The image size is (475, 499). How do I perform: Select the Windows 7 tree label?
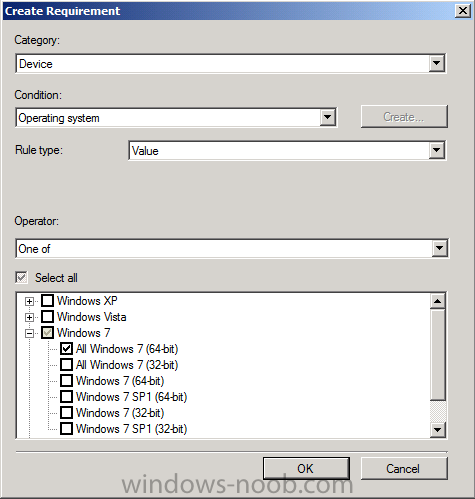pyautogui.click(x=83, y=333)
